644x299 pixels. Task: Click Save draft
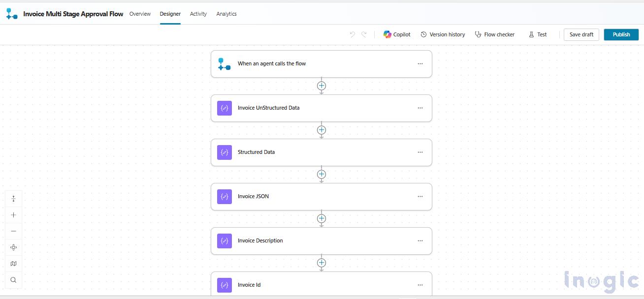(581, 34)
